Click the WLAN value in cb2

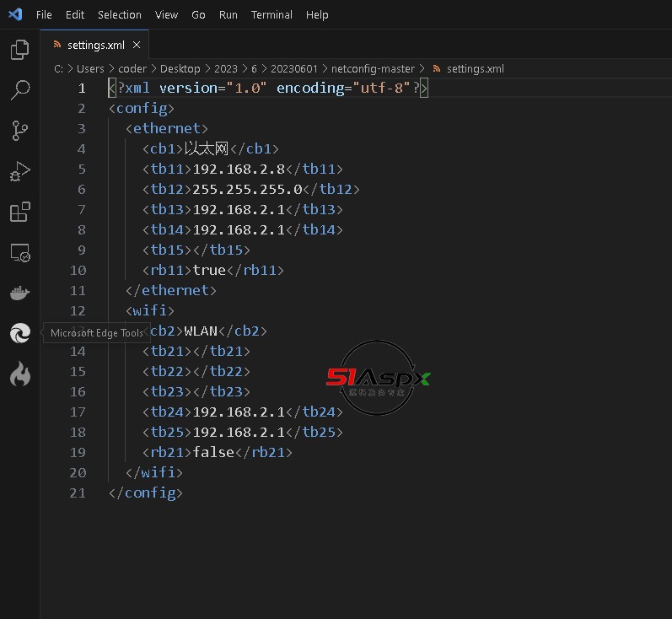tap(201, 331)
